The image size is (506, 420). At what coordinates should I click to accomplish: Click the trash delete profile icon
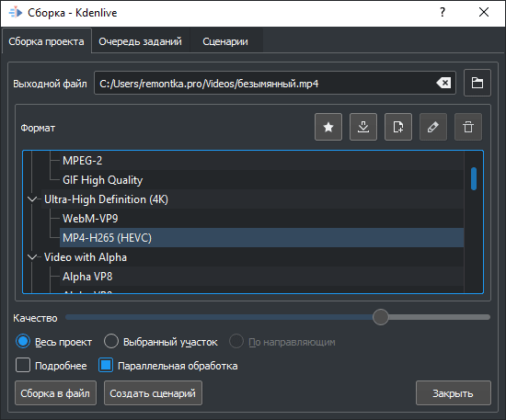pos(468,127)
